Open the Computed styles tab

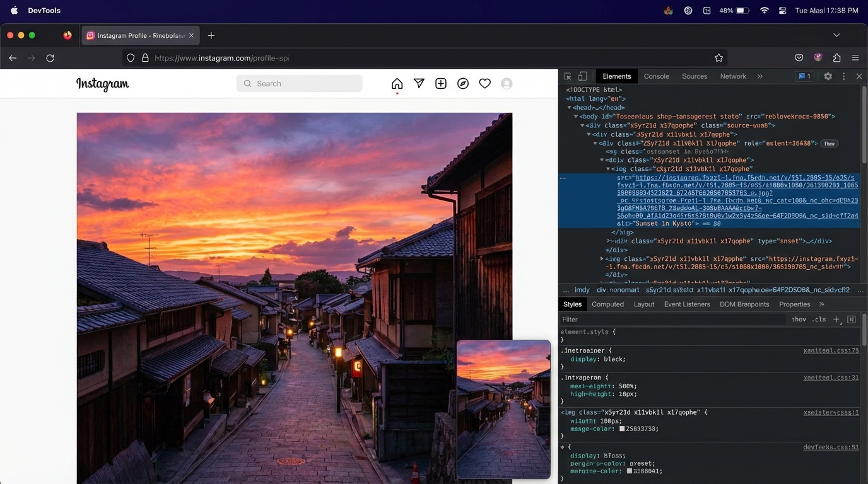607,304
